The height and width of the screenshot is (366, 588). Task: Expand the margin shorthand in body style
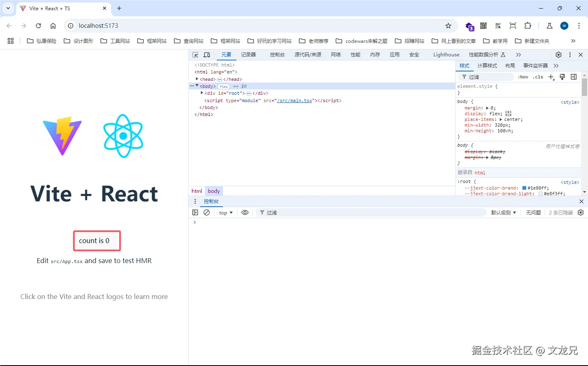(x=487, y=108)
